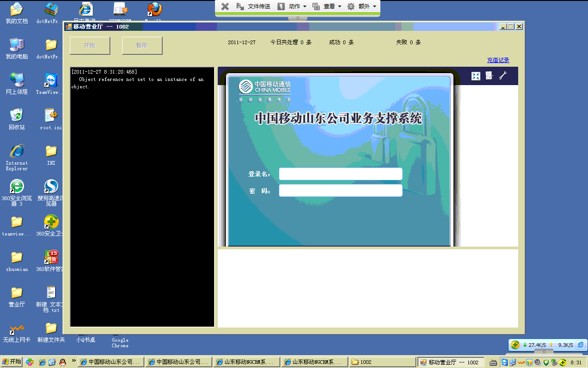Click the Object reference error message
This screenshot has height=368, width=588.
pos(137,83)
